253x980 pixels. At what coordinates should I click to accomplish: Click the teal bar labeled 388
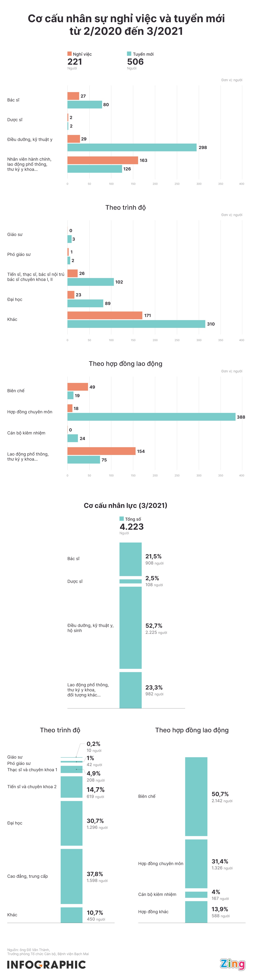click(151, 417)
